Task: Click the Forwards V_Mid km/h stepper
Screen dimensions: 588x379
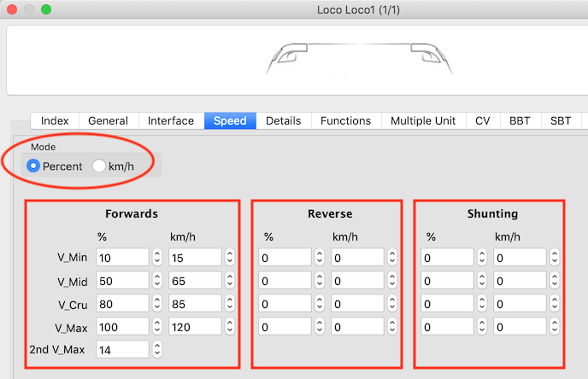Action: 229,280
